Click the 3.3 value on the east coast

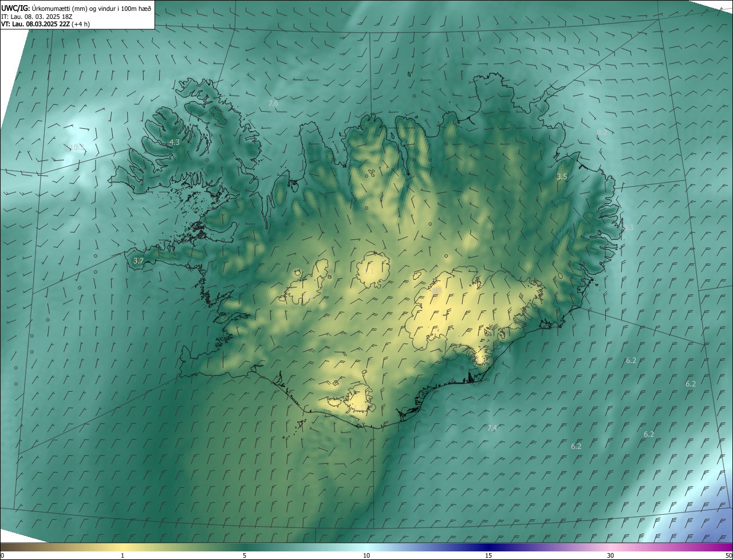click(x=628, y=227)
